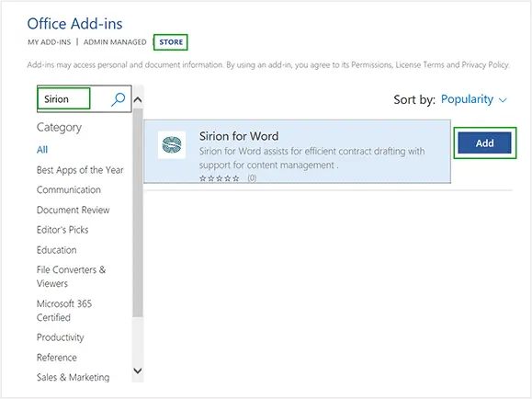
Task: Click the Add button for Sirion for Word
Action: pos(484,143)
